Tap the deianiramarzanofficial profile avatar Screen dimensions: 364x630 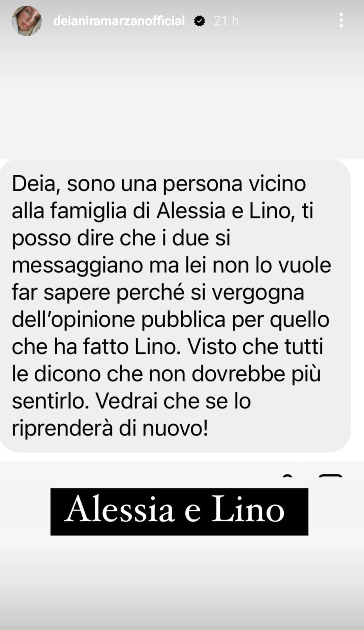26,21
